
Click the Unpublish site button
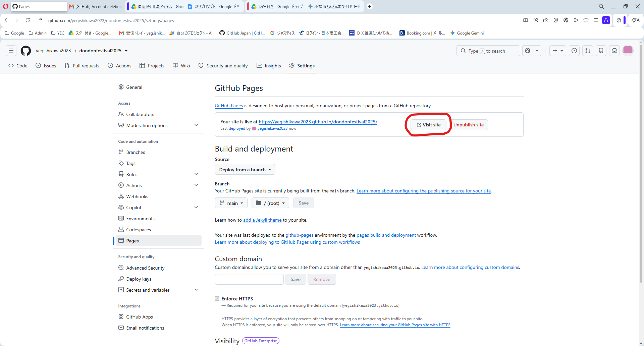(469, 125)
